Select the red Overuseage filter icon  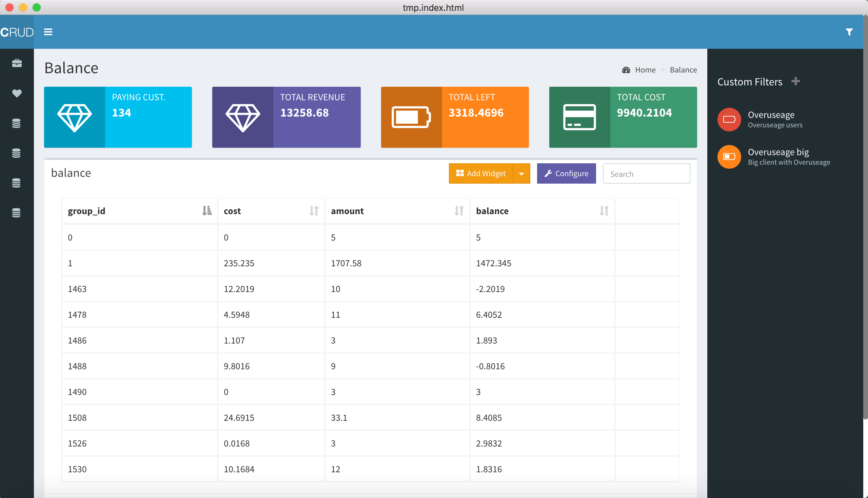(729, 119)
